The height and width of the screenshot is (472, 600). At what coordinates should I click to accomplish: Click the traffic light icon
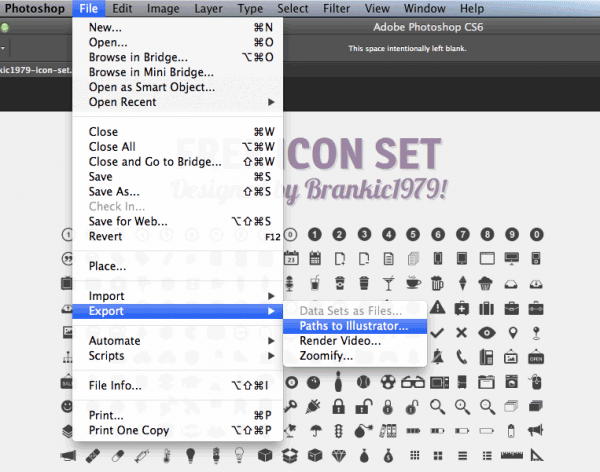[x=339, y=431]
